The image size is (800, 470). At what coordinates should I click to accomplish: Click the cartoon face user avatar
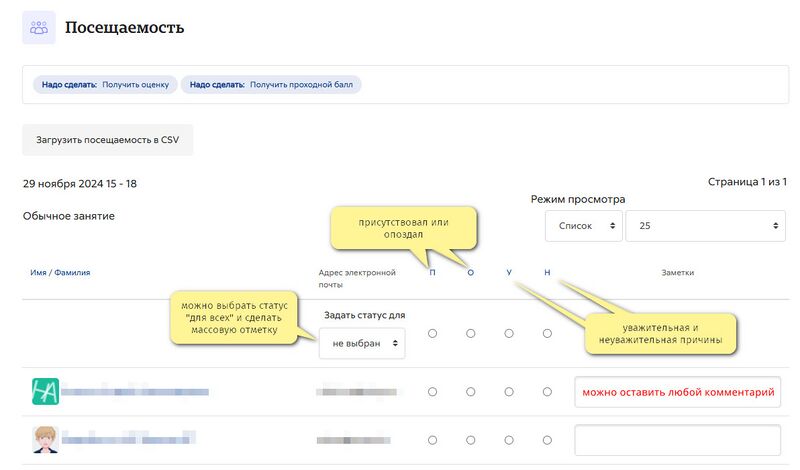[x=45, y=439]
